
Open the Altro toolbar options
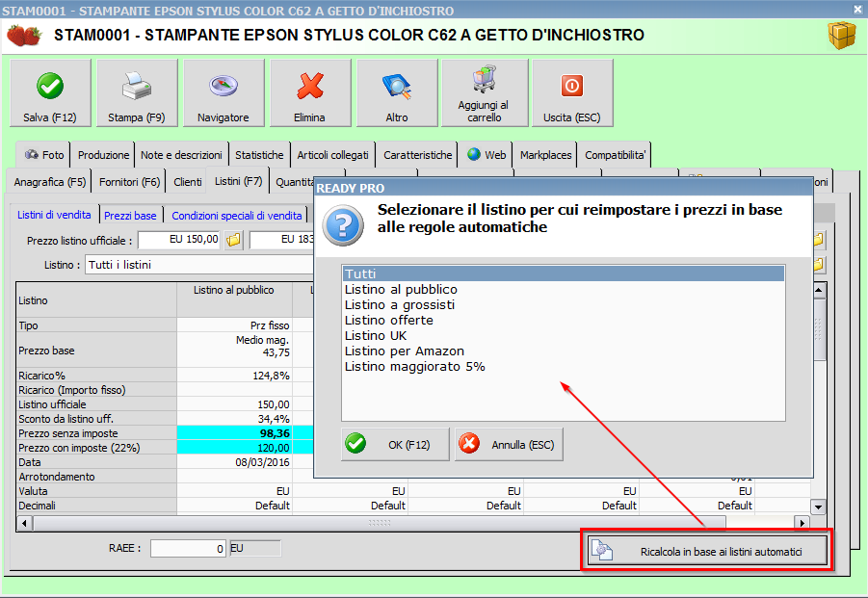coord(397,93)
